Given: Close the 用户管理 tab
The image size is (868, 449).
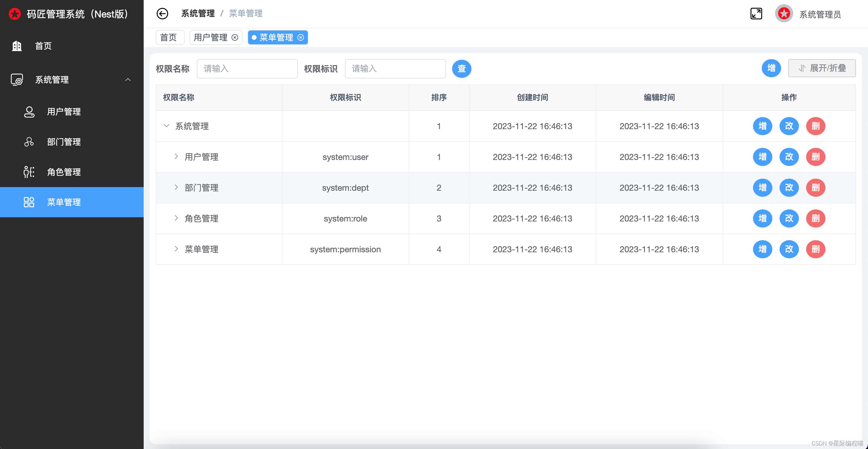Looking at the screenshot, I should (235, 37).
